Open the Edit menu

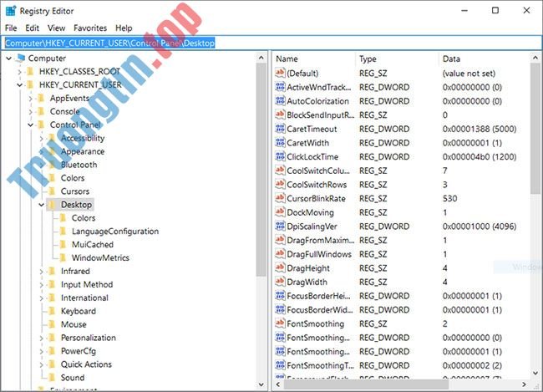pyautogui.click(x=32, y=28)
